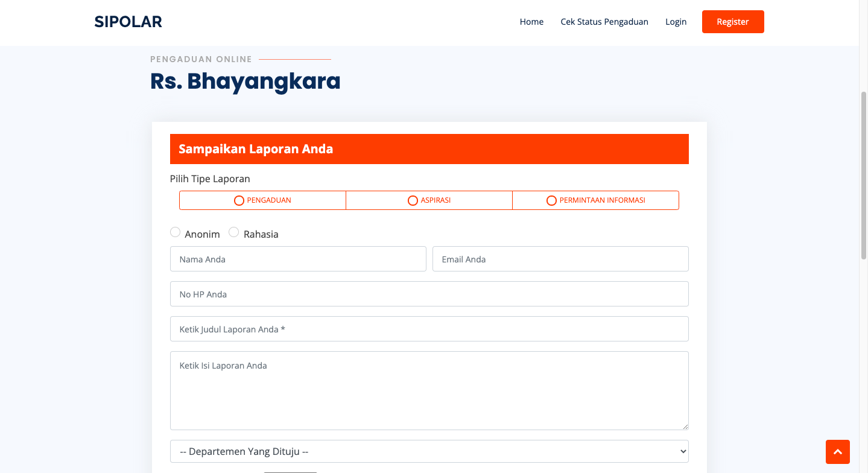Open Cek Status Pengaduan page
868x473 pixels.
point(604,22)
